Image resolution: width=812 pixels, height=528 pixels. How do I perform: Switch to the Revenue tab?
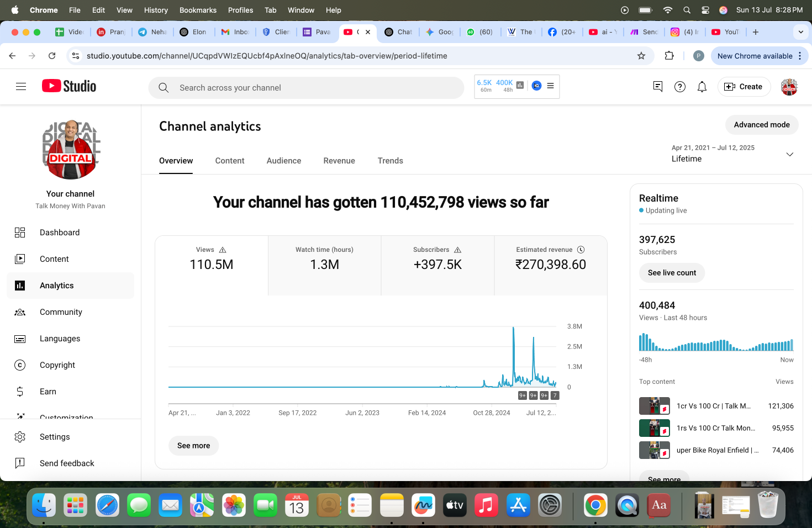[x=339, y=161]
